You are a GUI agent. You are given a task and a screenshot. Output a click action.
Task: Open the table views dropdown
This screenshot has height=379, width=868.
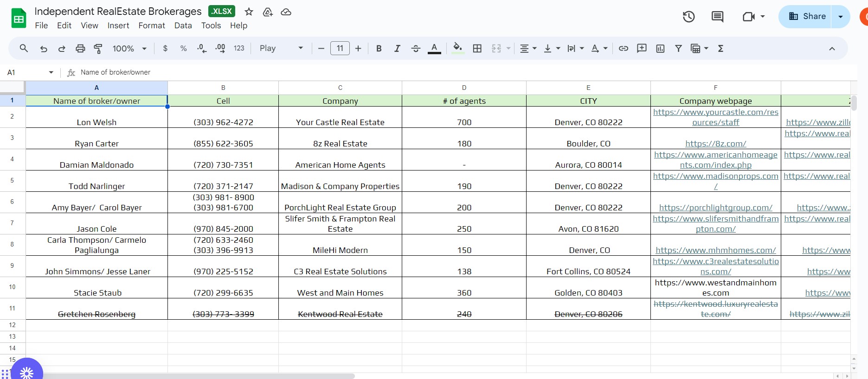point(700,48)
